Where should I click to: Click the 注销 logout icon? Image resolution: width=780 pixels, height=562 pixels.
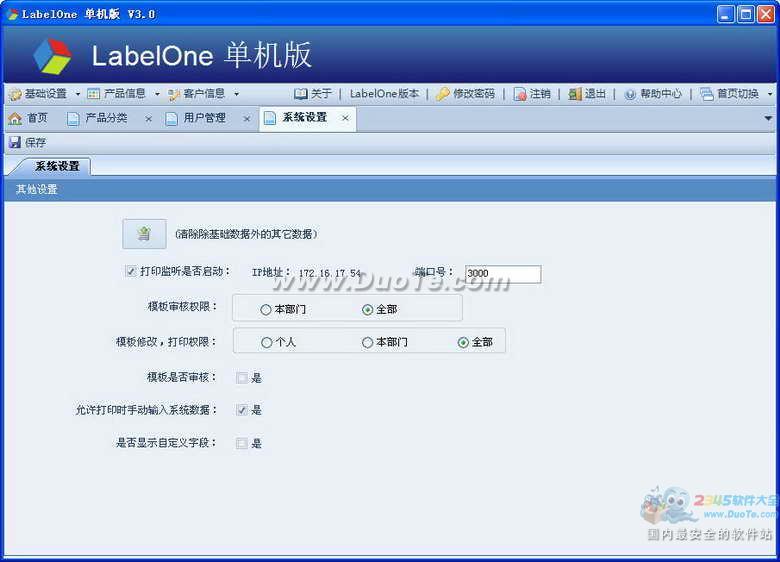(520, 94)
